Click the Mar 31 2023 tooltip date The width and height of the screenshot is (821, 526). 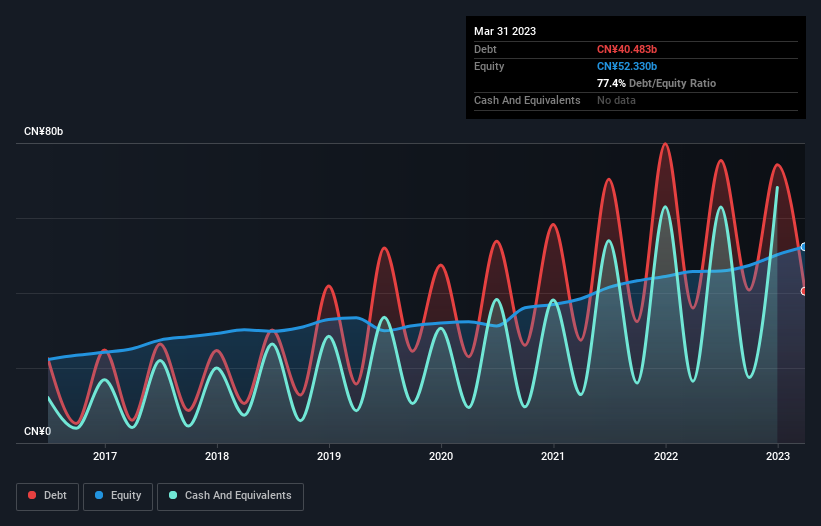(x=505, y=31)
